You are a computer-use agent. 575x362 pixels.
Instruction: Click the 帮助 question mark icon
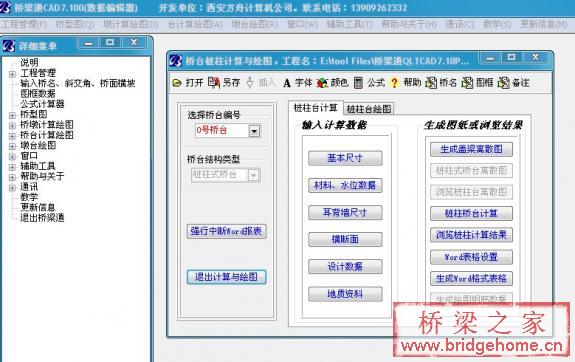click(x=394, y=83)
